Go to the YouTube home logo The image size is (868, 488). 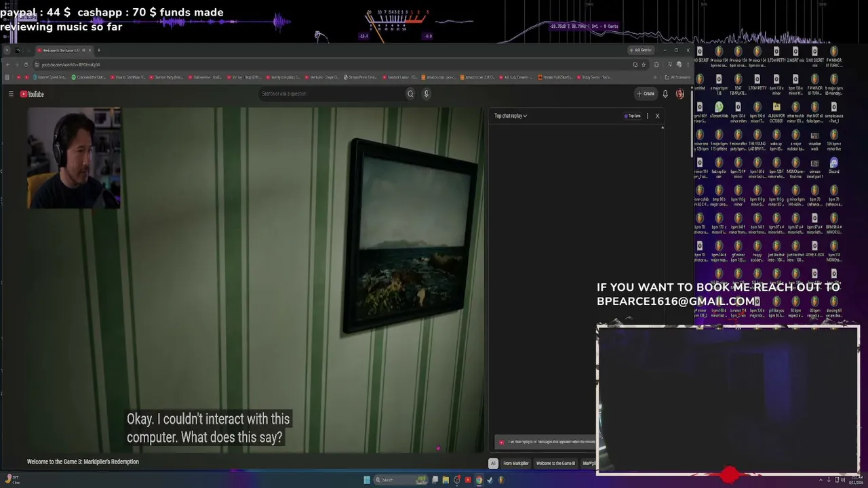pyautogui.click(x=32, y=94)
